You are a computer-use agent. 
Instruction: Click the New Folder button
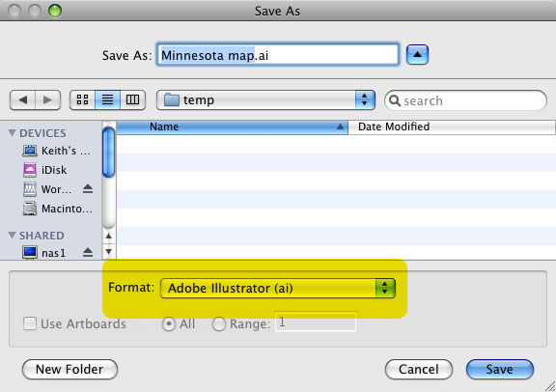coord(69,369)
